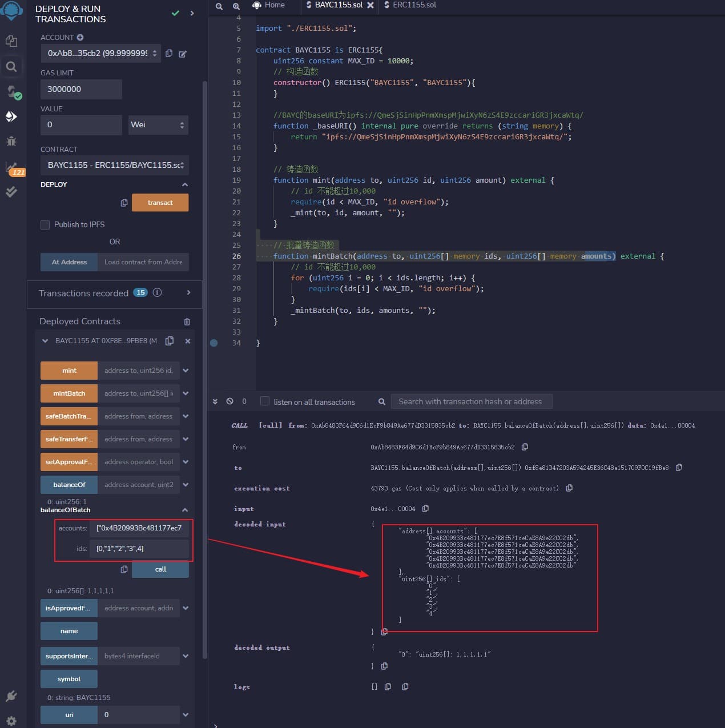The image size is (725, 728).
Task: Open the Search in files sidebar icon
Action: pyautogui.click(x=11, y=66)
